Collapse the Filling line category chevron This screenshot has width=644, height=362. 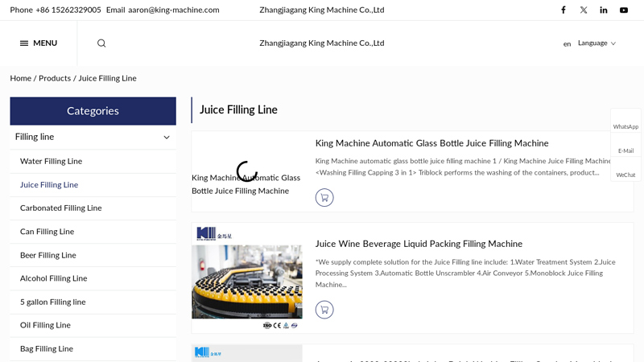[x=167, y=137]
